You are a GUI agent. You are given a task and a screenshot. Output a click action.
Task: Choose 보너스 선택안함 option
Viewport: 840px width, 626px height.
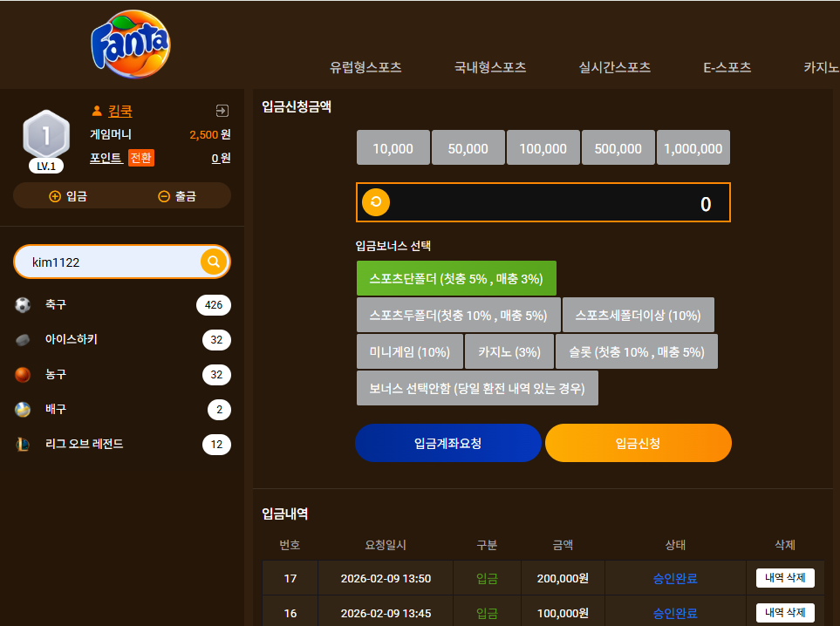[477, 388]
